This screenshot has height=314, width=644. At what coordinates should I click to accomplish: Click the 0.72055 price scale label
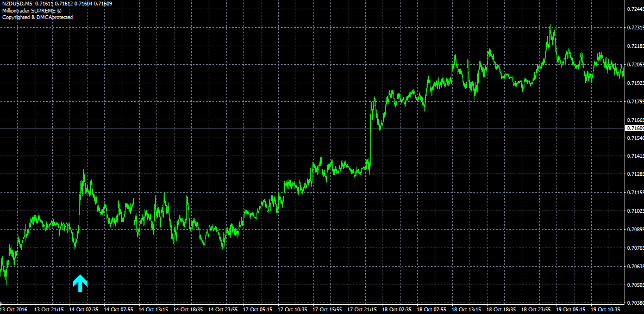[x=636, y=65]
